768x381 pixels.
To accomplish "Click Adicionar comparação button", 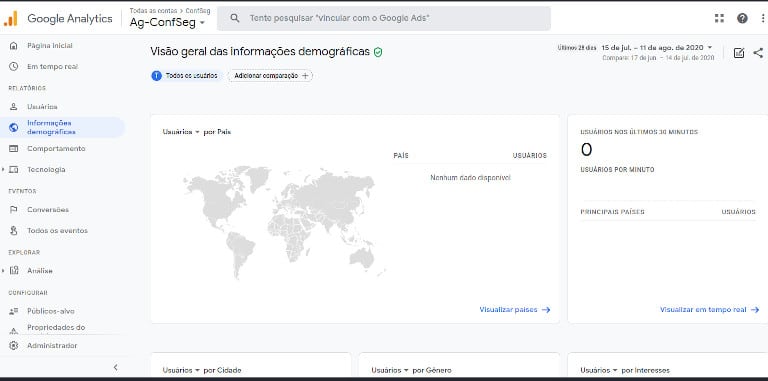I will coord(270,76).
